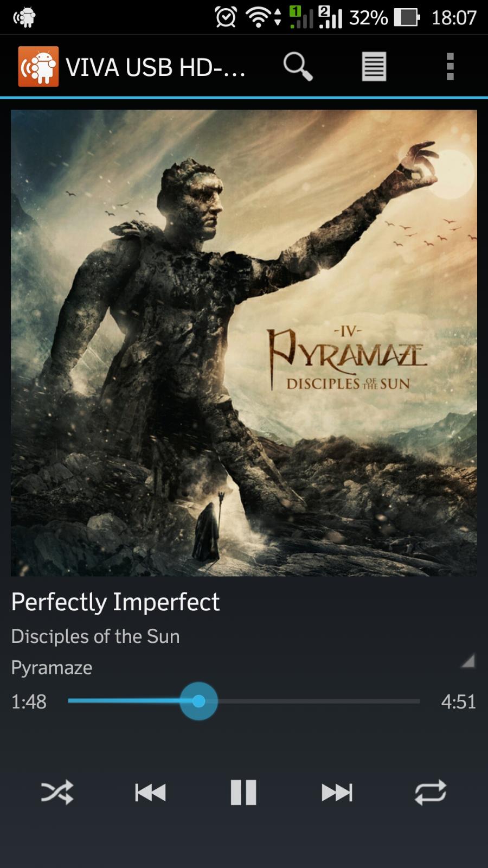This screenshot has height=868, width=488.
Task: Skip ahead to the next track
Action: click(x=337, y=793)
